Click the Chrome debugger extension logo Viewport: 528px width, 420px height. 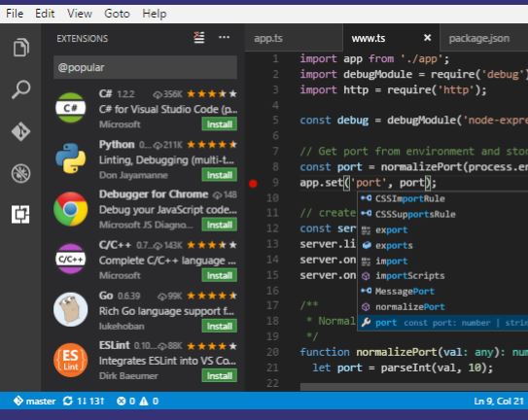(71, 209)
